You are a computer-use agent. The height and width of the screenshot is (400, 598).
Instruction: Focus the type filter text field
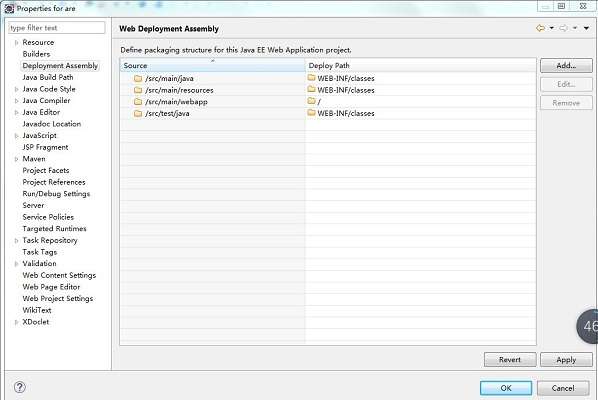56,28
